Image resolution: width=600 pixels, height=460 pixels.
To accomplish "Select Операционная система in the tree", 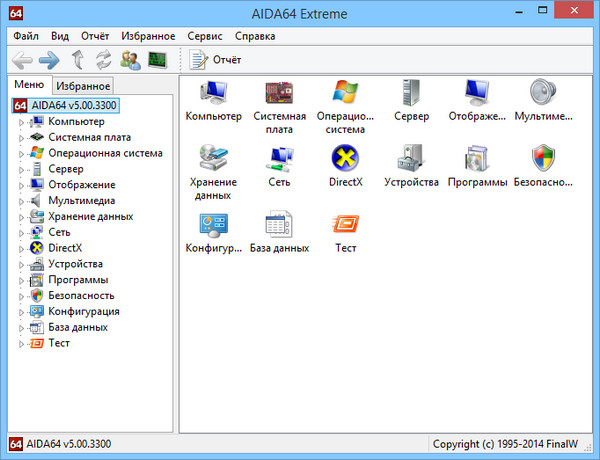I will coord(105,153).
